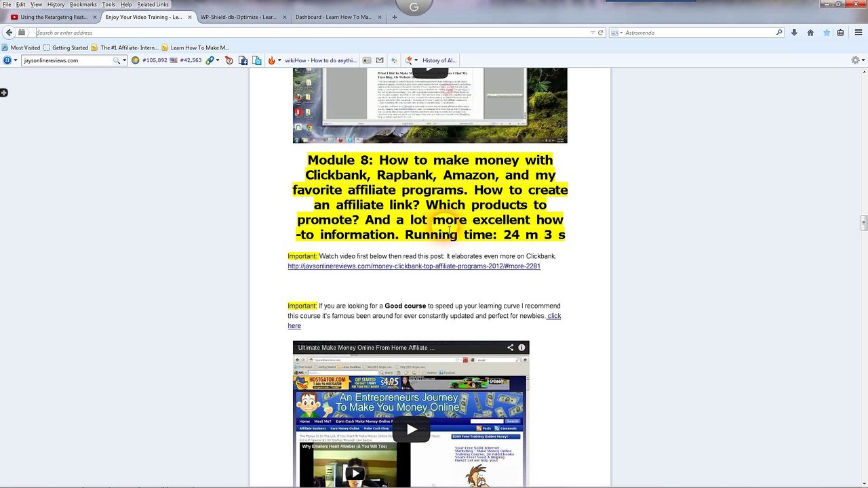868x488 pixels.
Task: Click the site identity icon in address bar
Action: pyautogui.click(x=22, y=33)
